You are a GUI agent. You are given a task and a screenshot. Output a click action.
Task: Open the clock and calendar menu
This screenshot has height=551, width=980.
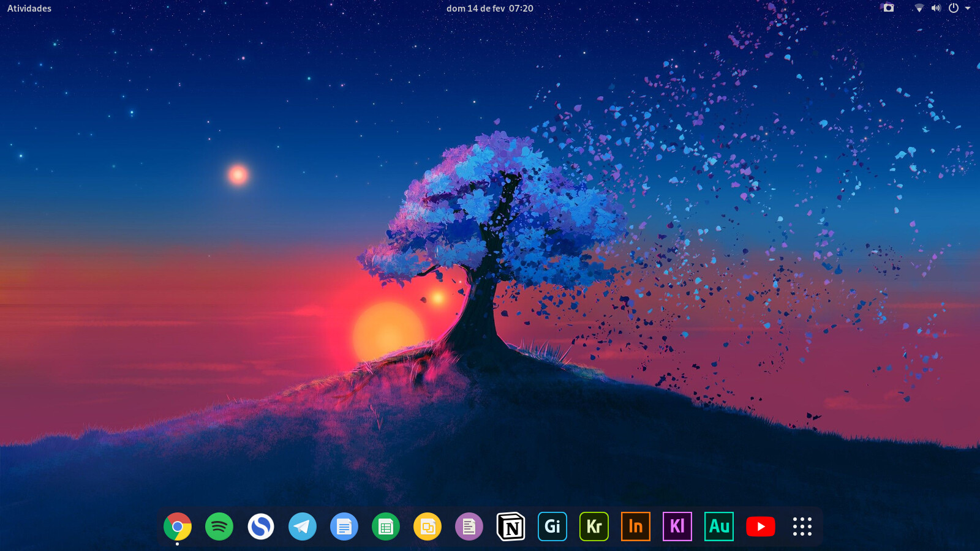[490, 9]
